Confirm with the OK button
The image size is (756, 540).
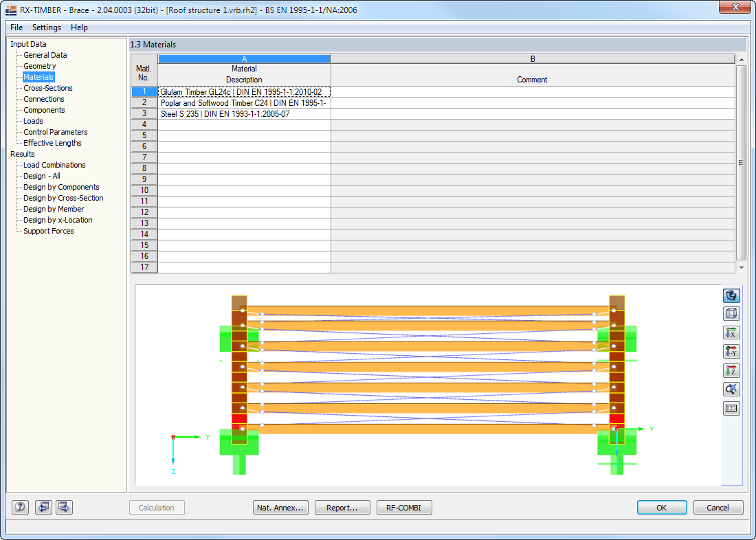click(662, 508)
